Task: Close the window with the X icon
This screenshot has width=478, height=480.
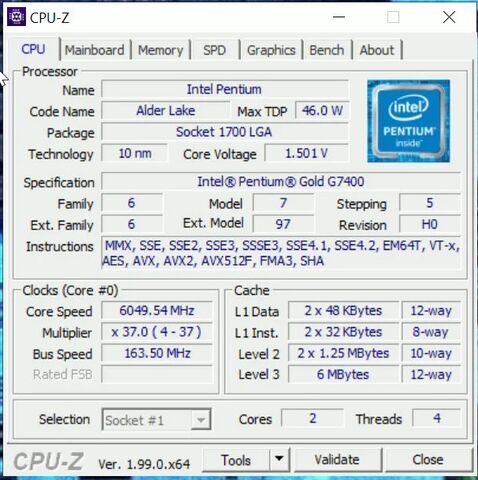Action: click(449, 17)
